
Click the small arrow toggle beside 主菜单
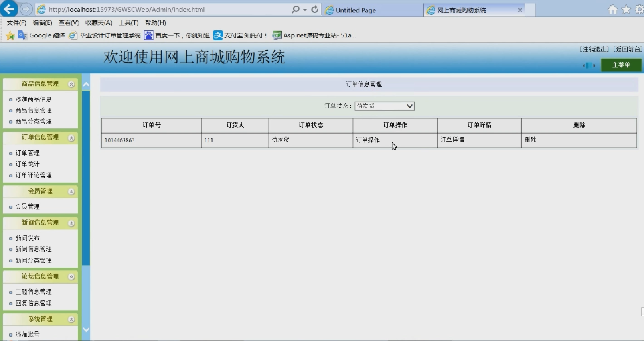coord(589,65)
